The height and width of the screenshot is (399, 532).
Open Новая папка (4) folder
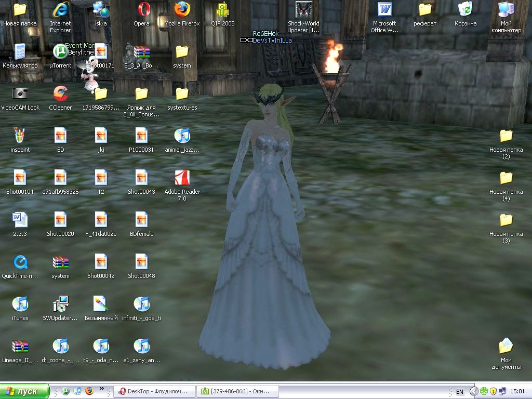pos(506,179)
